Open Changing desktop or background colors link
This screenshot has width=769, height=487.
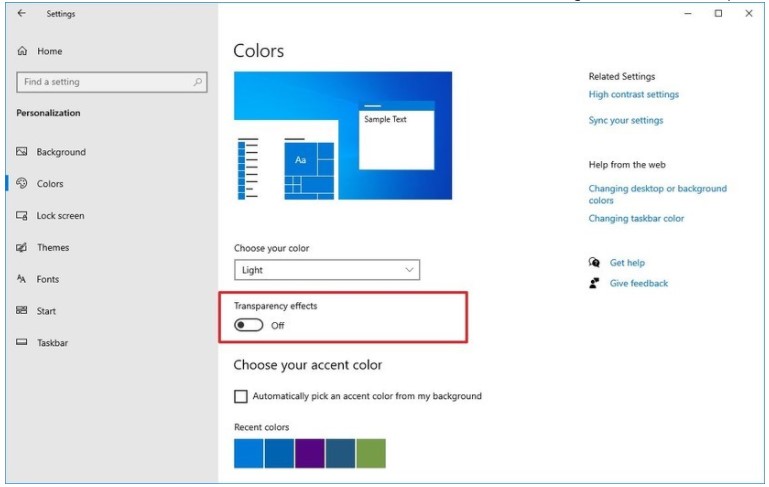coord(658,194)
